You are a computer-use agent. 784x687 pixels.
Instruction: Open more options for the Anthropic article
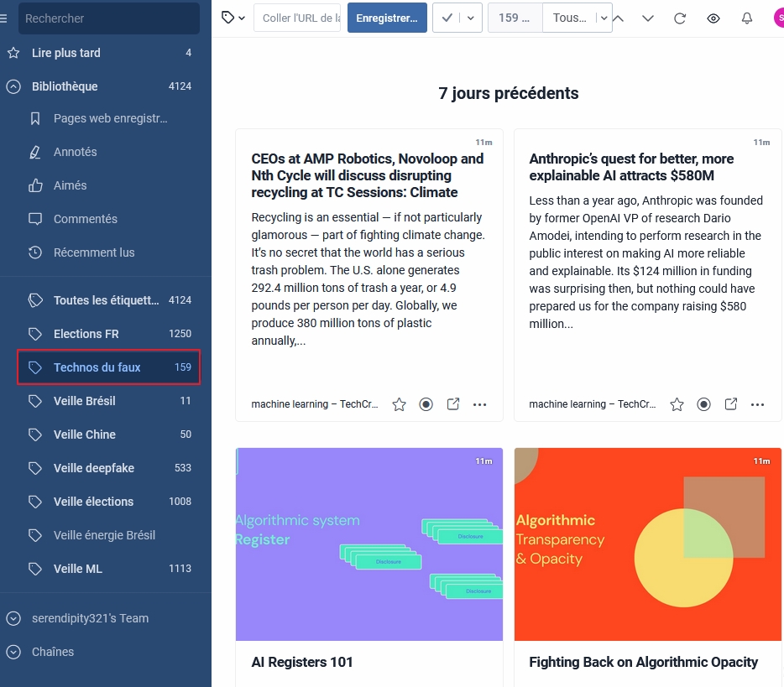click(757, 404)
